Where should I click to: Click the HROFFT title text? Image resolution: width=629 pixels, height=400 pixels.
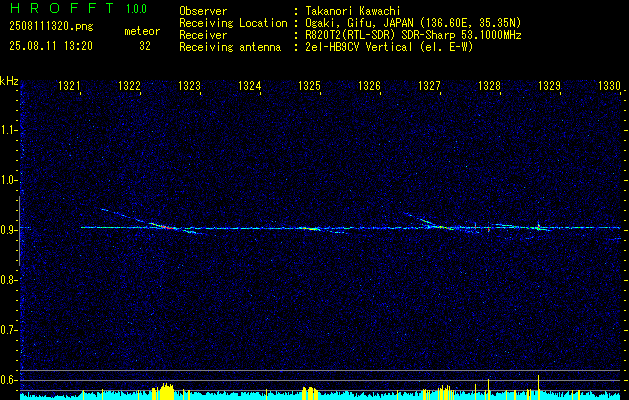[x=62, y=8]
